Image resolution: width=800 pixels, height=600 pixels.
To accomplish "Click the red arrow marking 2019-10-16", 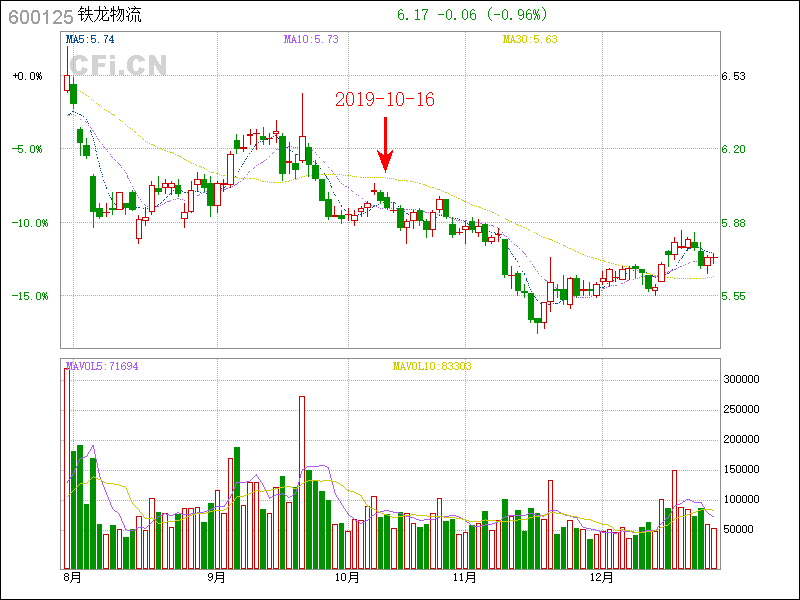I will pyautogui.click(x=385, y=144).
